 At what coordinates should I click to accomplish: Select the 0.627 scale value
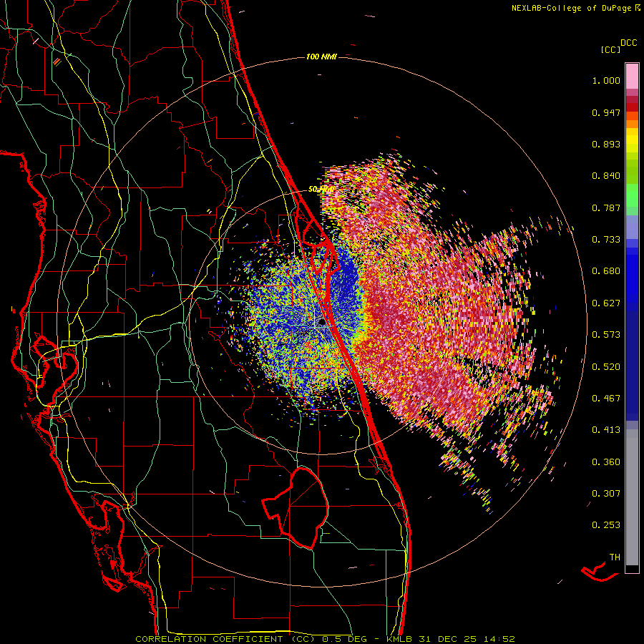click(x=606, y=303)
